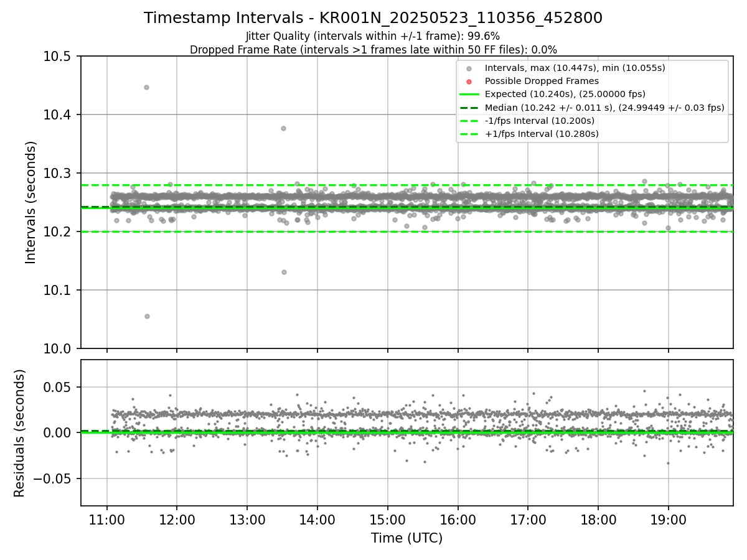Screen dimensions: 747x560
Task: Click the dark green dashed median sample in legend
Action: [469, 108]
